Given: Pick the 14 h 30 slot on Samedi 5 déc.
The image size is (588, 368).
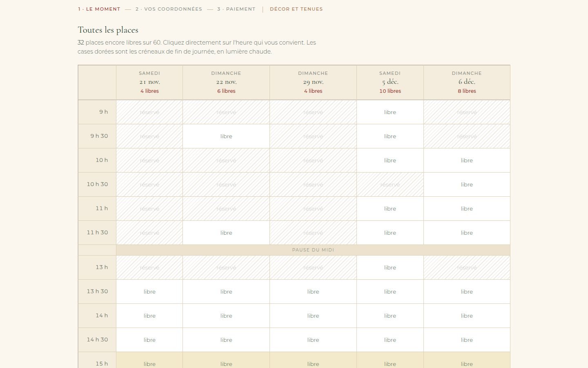Looking at the screenshot, I should click(390, 340).
